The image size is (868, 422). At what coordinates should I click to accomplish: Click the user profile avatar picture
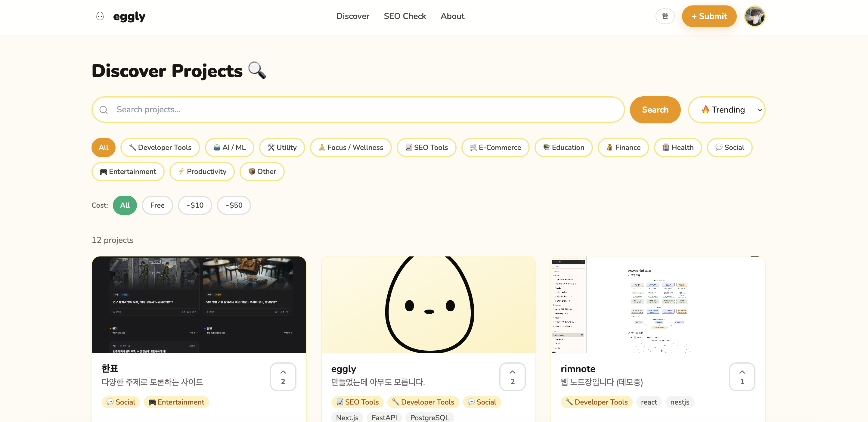pos(755,16)
